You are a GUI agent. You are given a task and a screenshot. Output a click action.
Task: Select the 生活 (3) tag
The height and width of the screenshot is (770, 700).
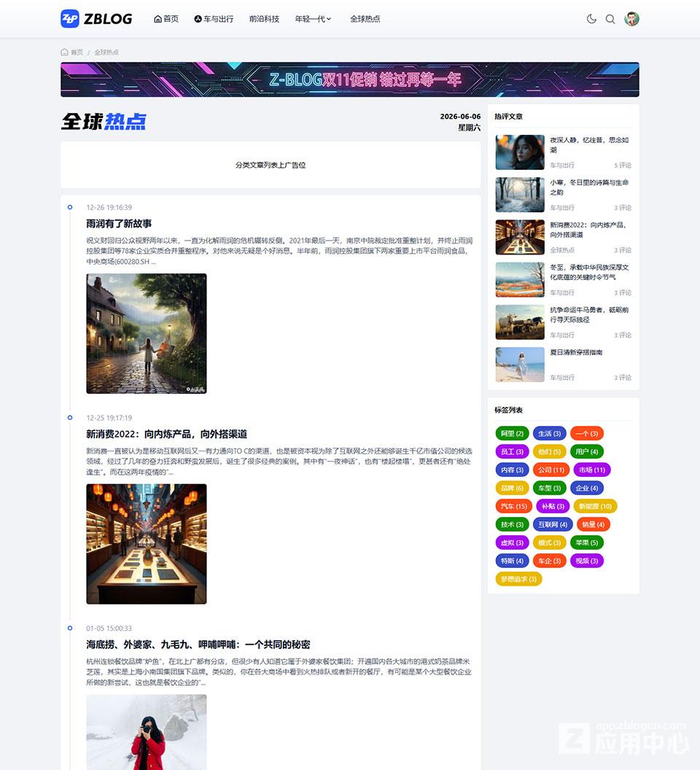click(549, 434)
